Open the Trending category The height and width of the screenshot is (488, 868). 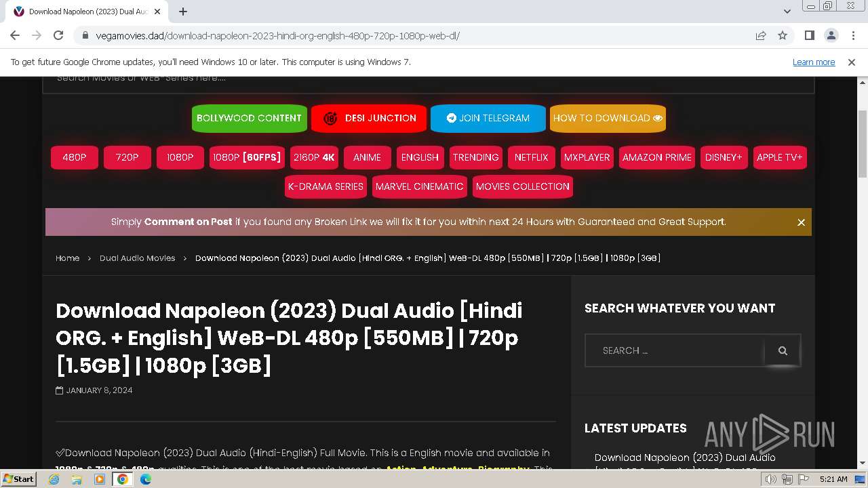476,157
